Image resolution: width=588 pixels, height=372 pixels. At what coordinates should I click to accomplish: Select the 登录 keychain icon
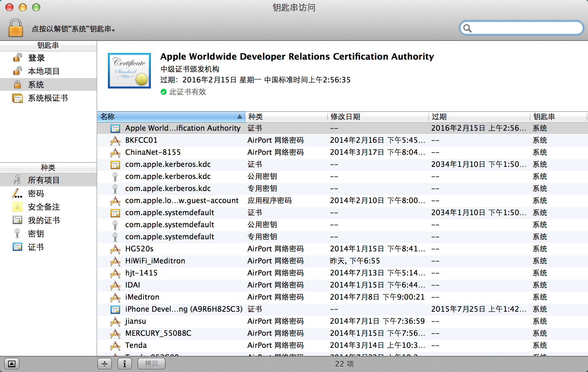(x=17, y=58)
